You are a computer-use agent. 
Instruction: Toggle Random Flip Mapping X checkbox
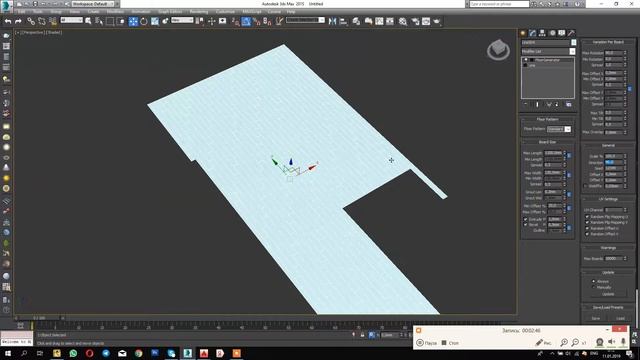pyautogui.click(x=587, y=217)
